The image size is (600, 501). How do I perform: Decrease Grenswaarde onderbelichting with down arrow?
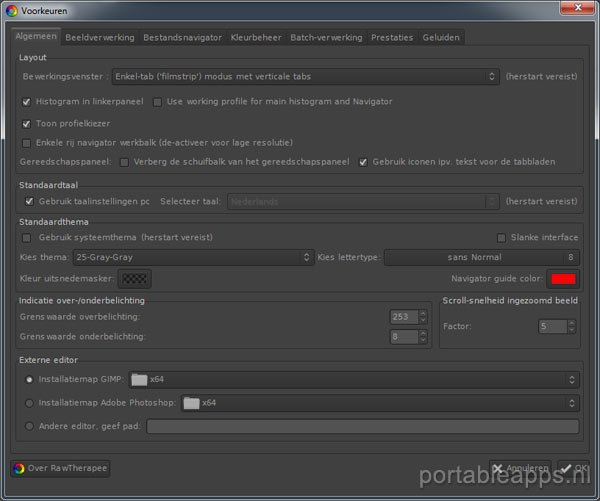(423, 340)
